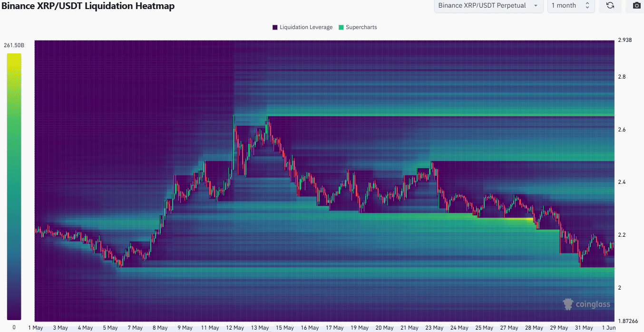Click the 31 May date axis label

pyautogui.click(x=583, y=328)
